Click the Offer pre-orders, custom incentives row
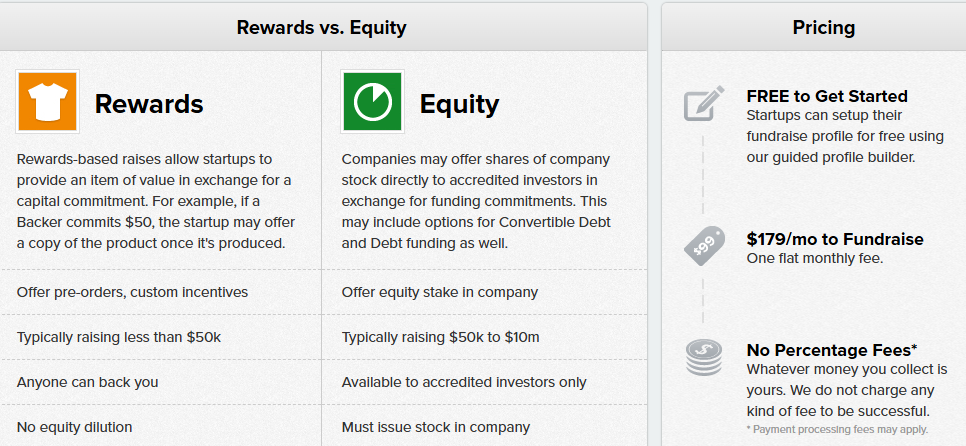Image resolution: width=966 pixels, height=446 pixels. [161, 292]
